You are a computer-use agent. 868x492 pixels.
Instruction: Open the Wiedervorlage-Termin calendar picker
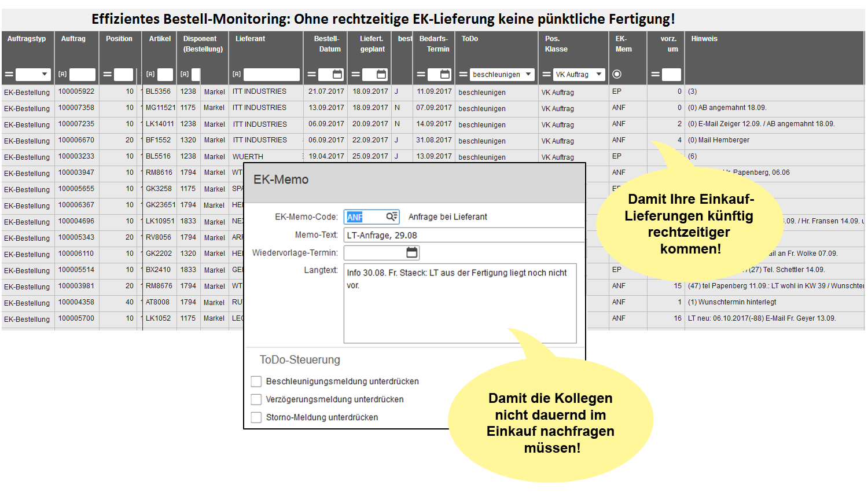[411, 252]
